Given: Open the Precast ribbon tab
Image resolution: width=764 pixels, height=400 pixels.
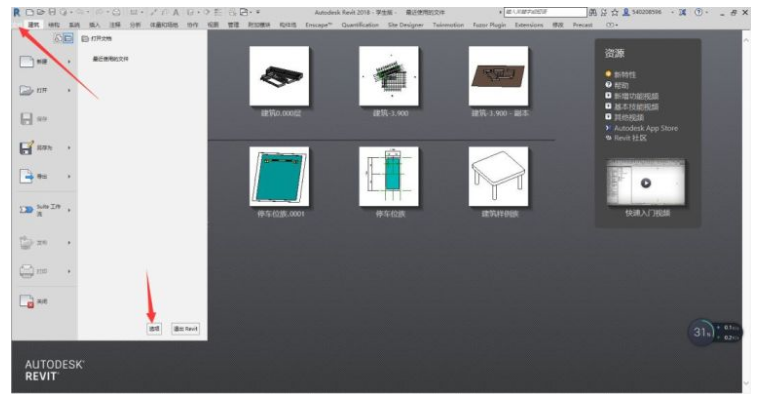Looking at the screenshot, I should click(582, 25).
